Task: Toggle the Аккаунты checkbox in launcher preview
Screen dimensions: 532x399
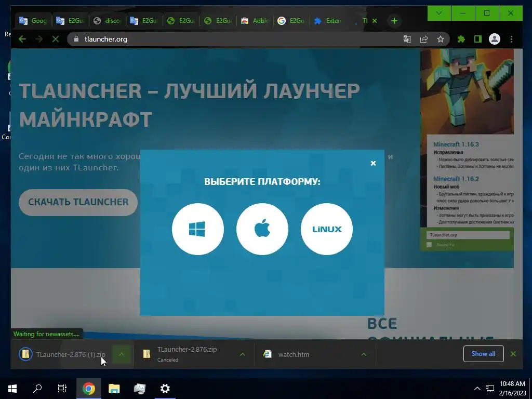Action: (x=429, y=245)
